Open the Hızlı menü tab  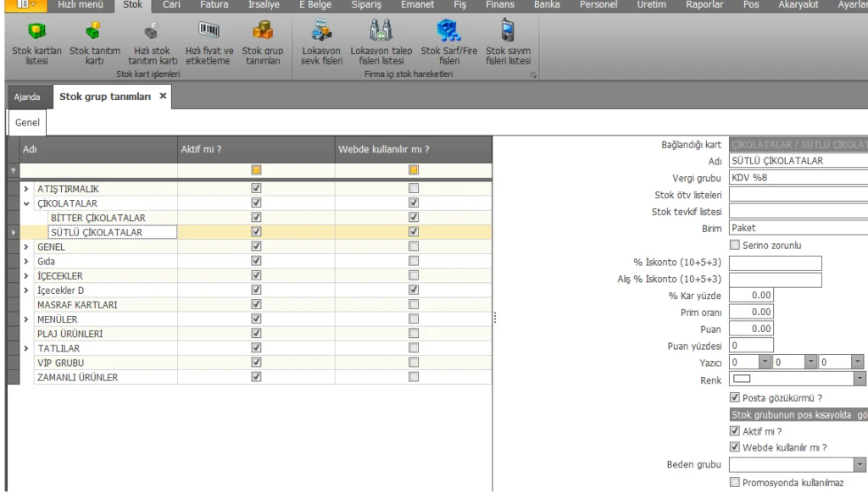tap(81, 5)
